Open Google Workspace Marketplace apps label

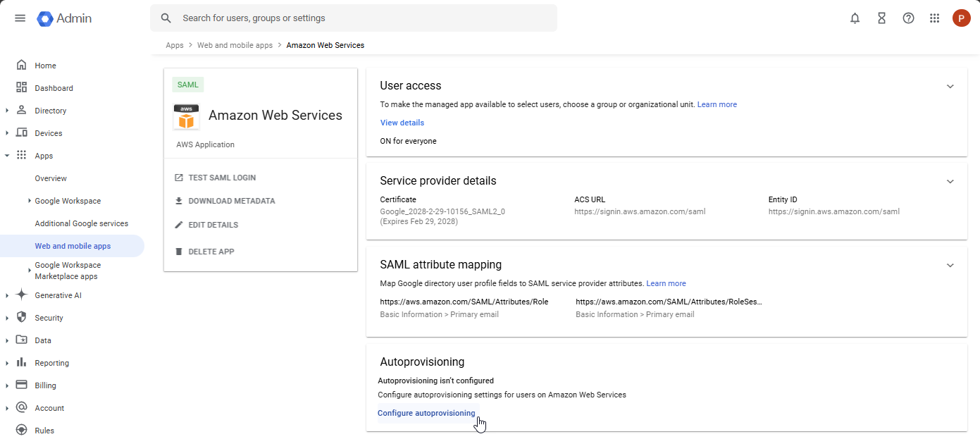68,271
